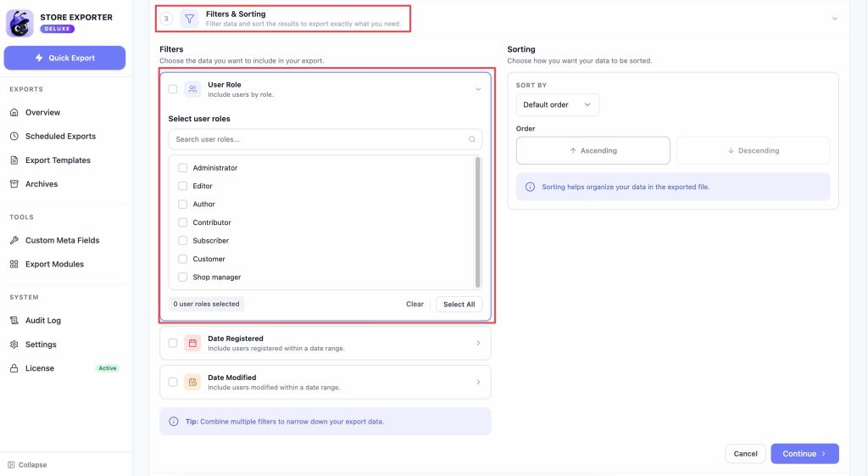
Task: Click the Continue button
Action: coord(804,454)
